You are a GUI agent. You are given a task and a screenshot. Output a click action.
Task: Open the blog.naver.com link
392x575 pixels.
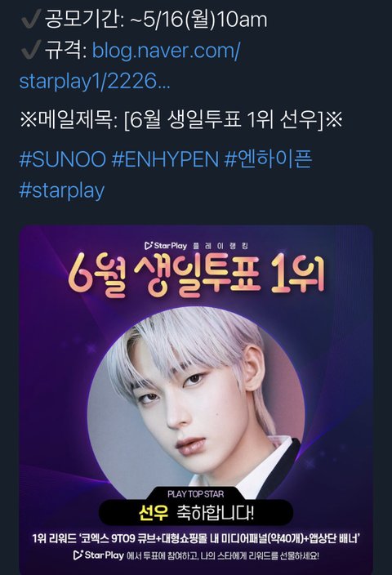point(166,51)
